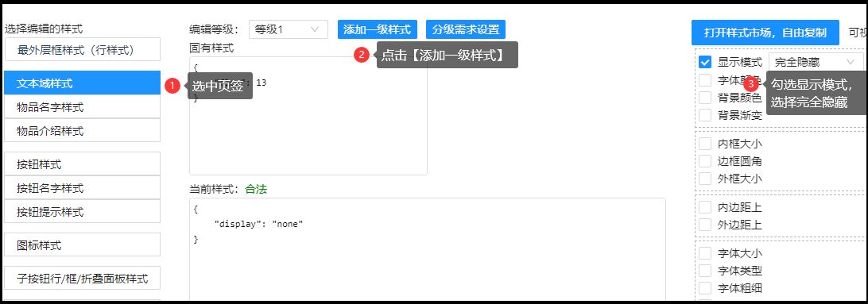Click the green 合法 status text
This screenshot has width=868, height=304.
coord(257,189)
